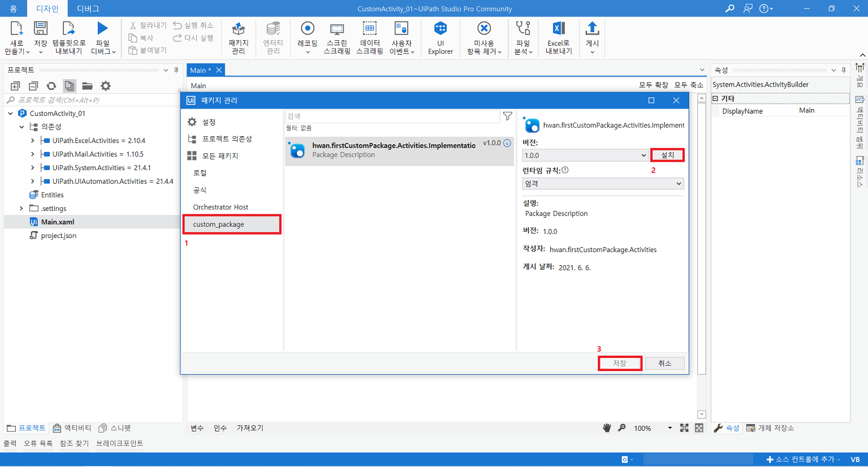This screenshot has height=467, width=868.
Task: Click the search icon in title bar
Action: point(730,8)
